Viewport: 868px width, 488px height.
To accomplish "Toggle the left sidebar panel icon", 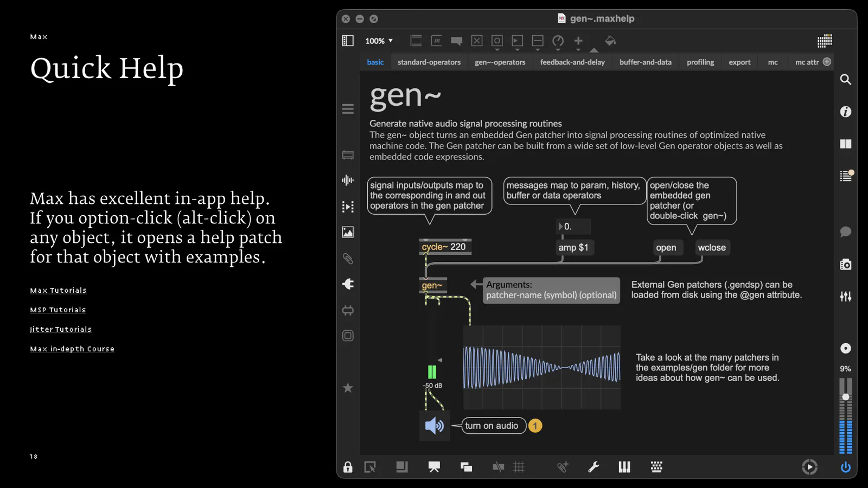I will [348, 41].
